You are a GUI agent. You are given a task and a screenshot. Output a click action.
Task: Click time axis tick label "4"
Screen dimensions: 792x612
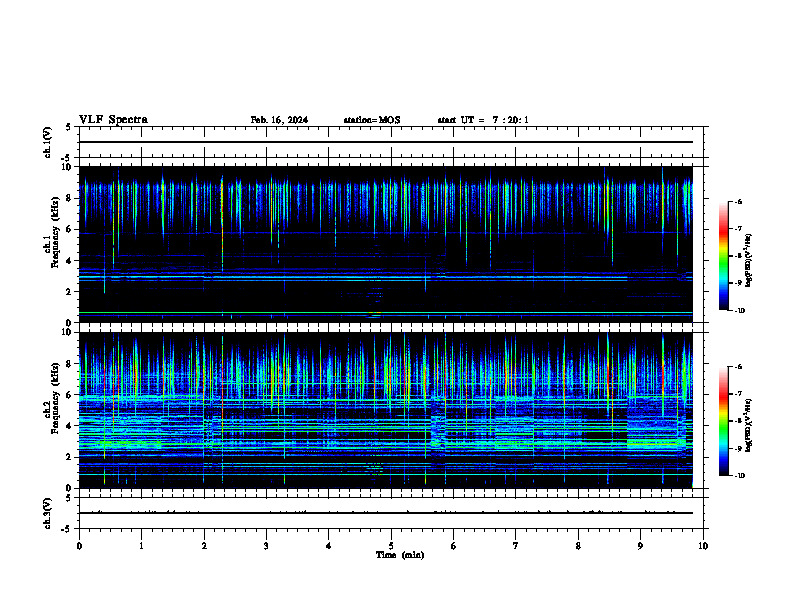(329, 546)
